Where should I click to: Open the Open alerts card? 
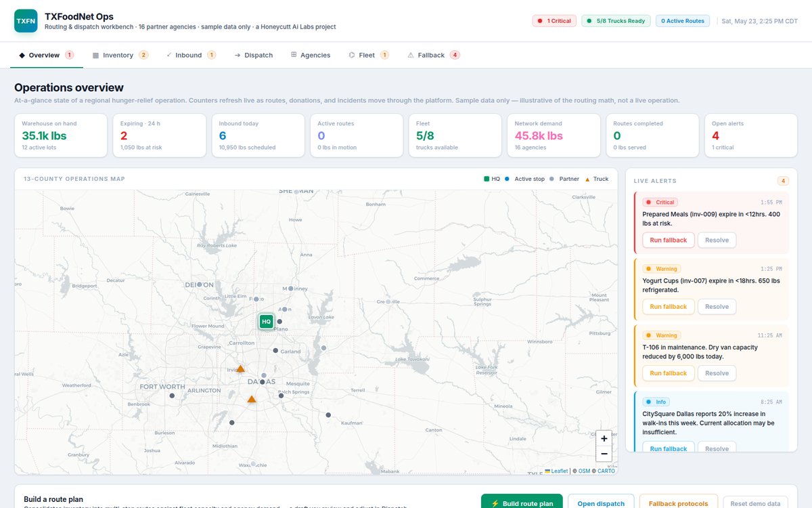(751, 135)
